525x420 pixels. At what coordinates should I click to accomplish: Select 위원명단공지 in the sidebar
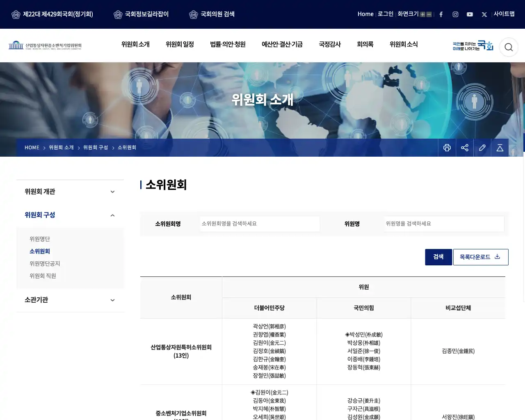point(45,263)
